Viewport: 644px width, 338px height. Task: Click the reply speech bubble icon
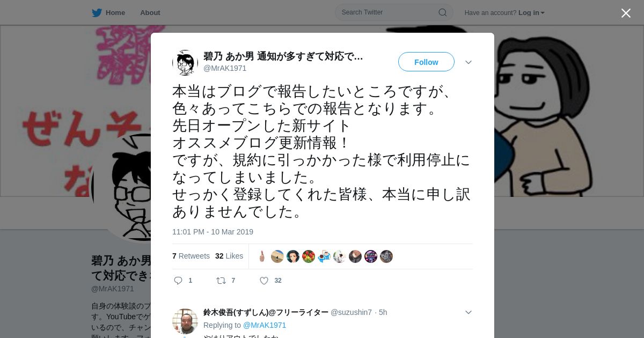(179, 281)
